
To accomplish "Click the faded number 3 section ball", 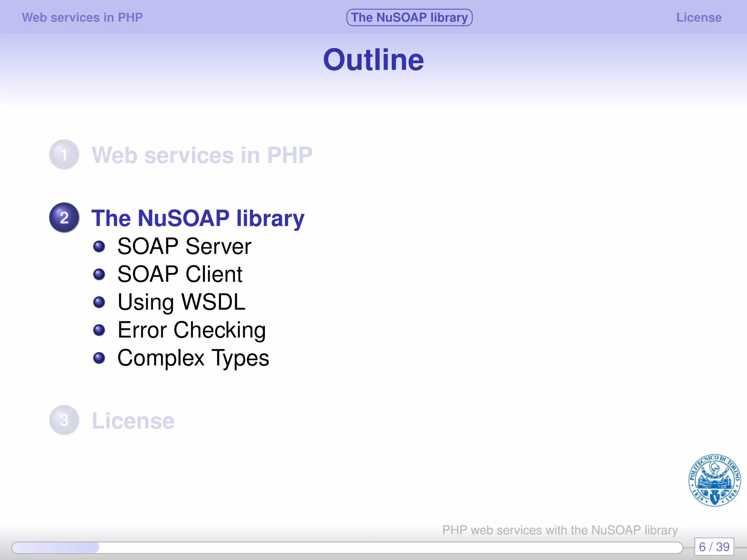I will [x=64, y=420].
